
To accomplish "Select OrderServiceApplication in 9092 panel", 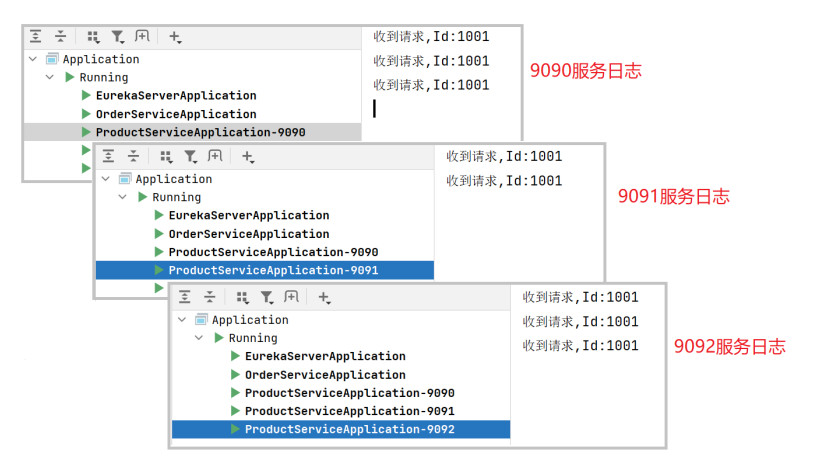I will 325,375.
